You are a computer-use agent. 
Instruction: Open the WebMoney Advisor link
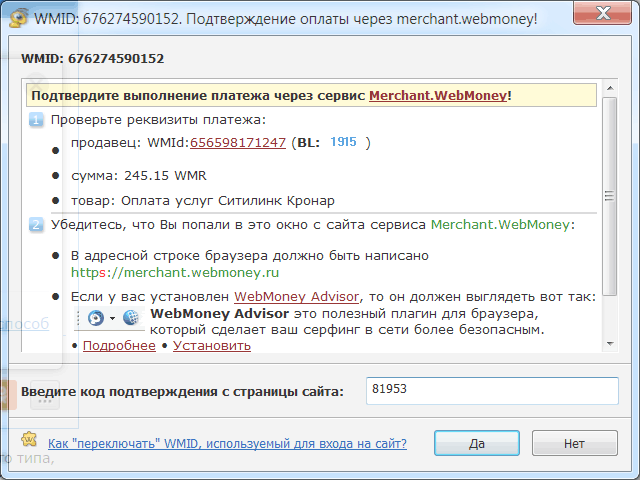(297, 297)
